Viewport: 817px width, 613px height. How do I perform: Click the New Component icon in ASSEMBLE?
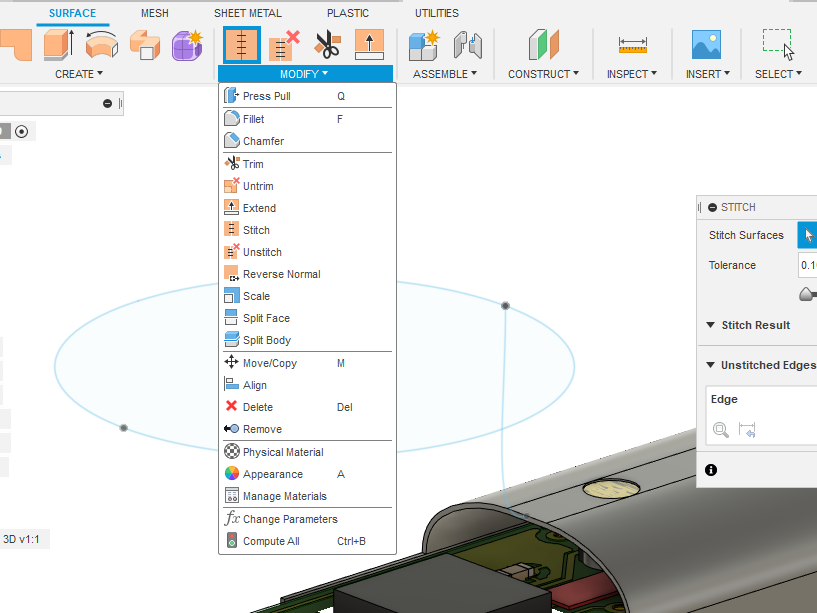pos(422,45)
